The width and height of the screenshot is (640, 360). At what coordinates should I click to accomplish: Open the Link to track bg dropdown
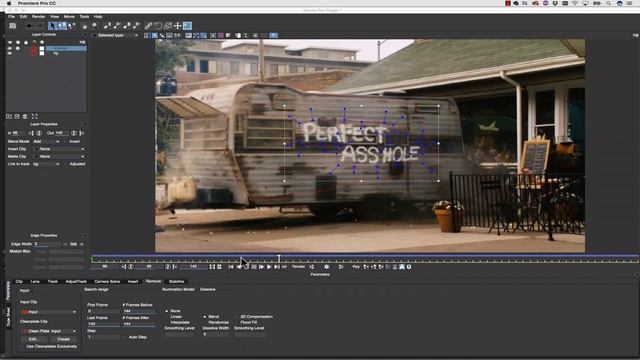pos(47,164)
